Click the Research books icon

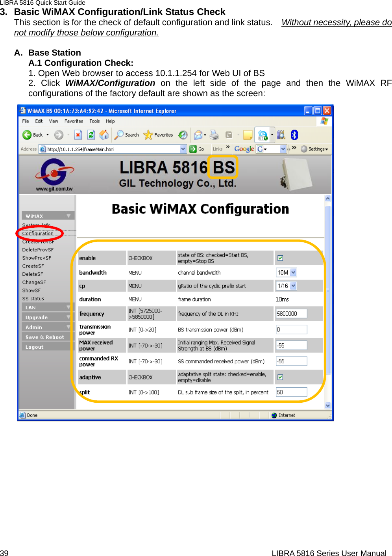(x=281, y=135)
